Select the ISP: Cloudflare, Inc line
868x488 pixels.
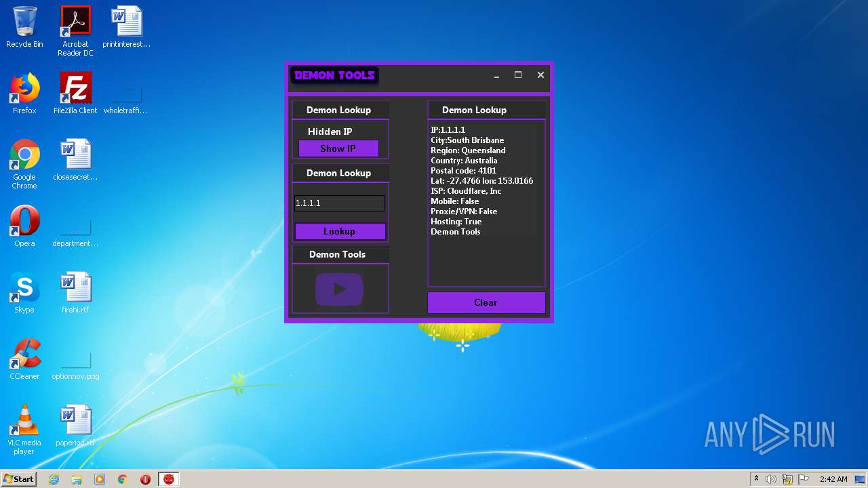(x=467, y=190)
